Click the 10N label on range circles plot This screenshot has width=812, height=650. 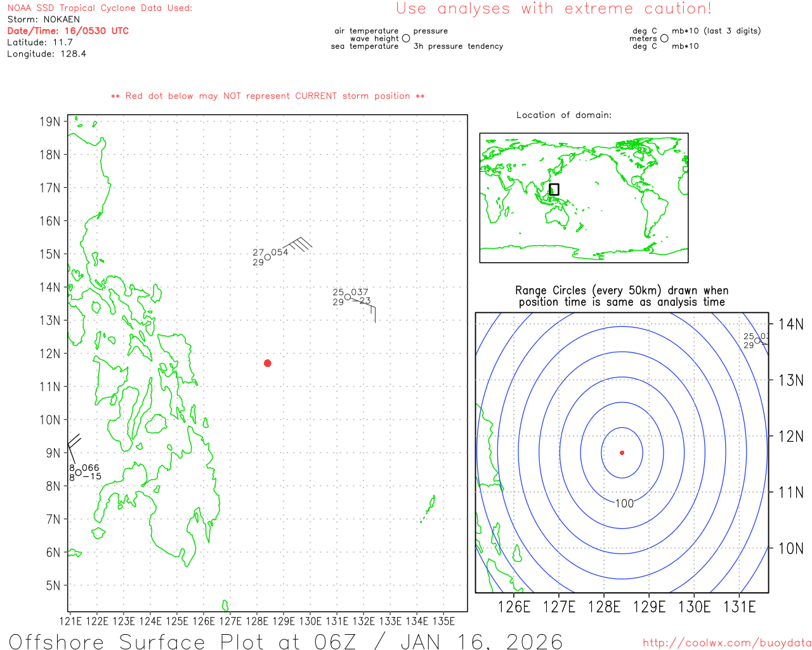point(790,548)
